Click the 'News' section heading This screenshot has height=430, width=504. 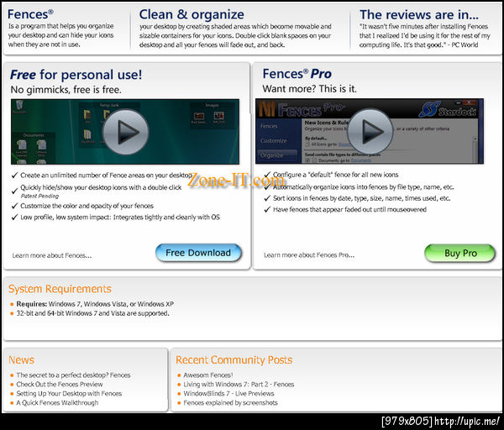(21, 360)
